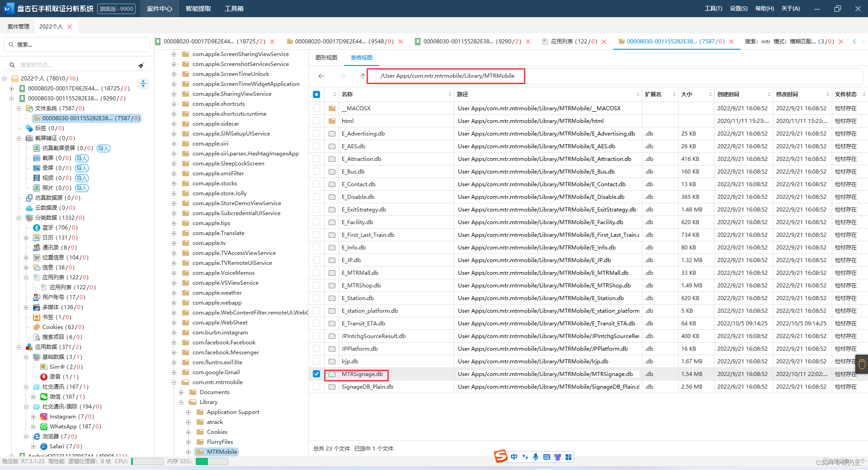Image resolution: width=868 pixels, height=470 pixels.
Task: Click the up-directory arrow icon
Action: coord(363,76)
